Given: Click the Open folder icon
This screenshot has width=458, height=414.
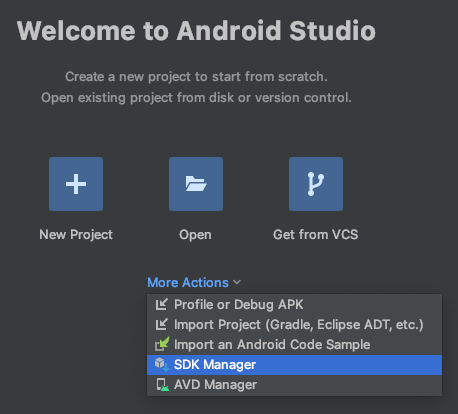Looking at the screenshot, I should coord(196,184).
